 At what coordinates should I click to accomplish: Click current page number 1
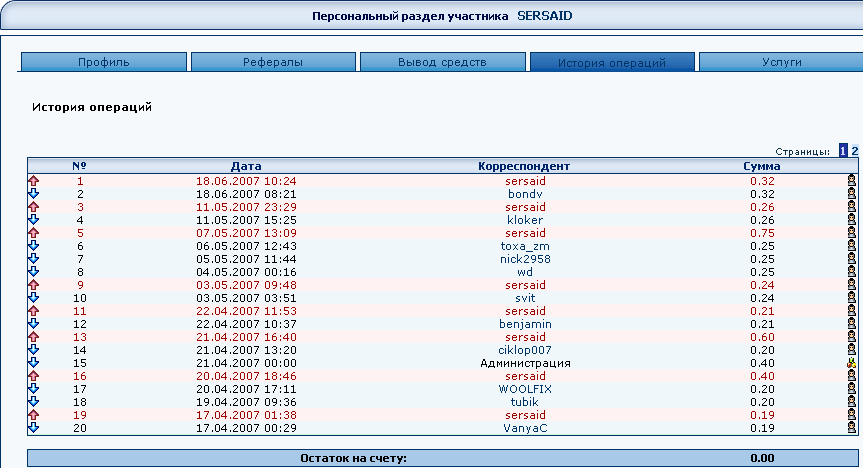point(843,151)
